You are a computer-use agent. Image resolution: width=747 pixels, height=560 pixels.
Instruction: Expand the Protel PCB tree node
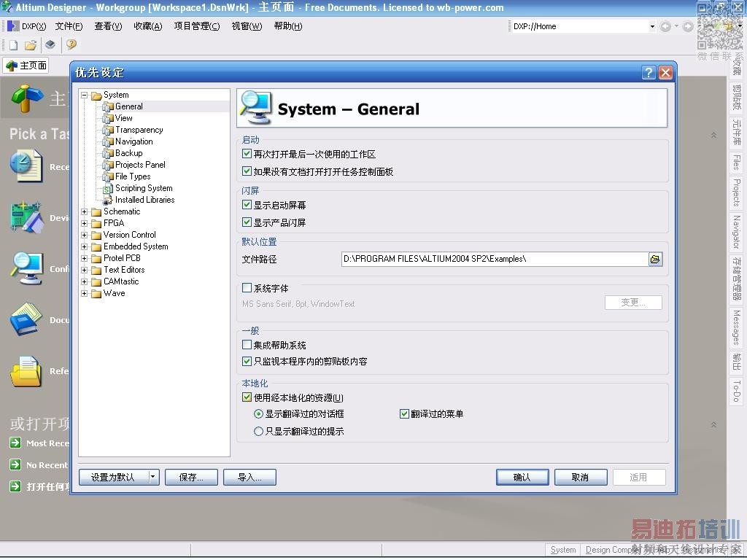click(x=85, y=259)
